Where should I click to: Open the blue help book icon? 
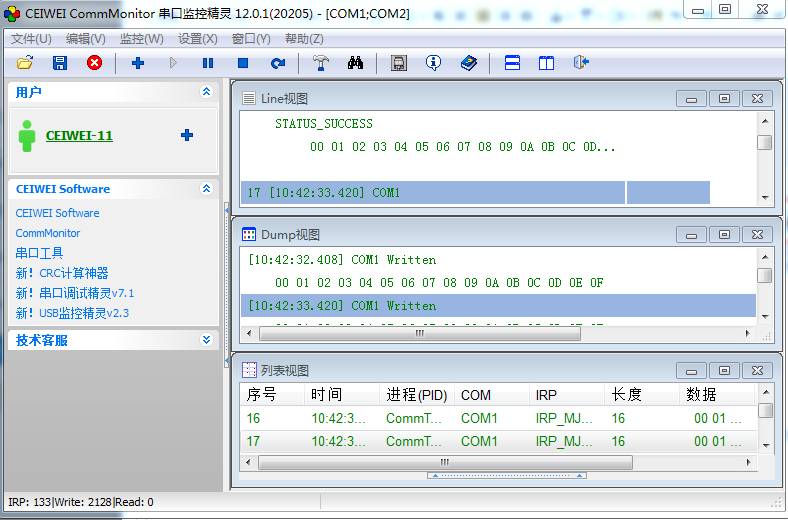click(x=469, y=63)
